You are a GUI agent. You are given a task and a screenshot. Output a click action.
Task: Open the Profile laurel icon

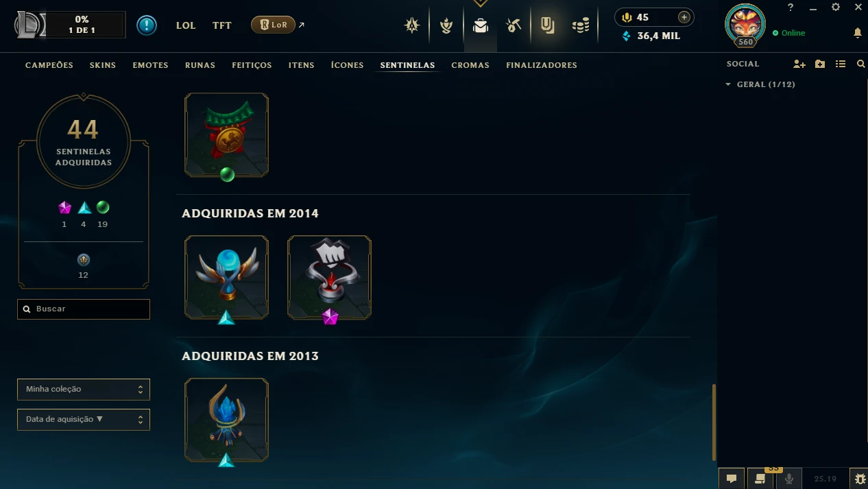[x=446, y=26]
